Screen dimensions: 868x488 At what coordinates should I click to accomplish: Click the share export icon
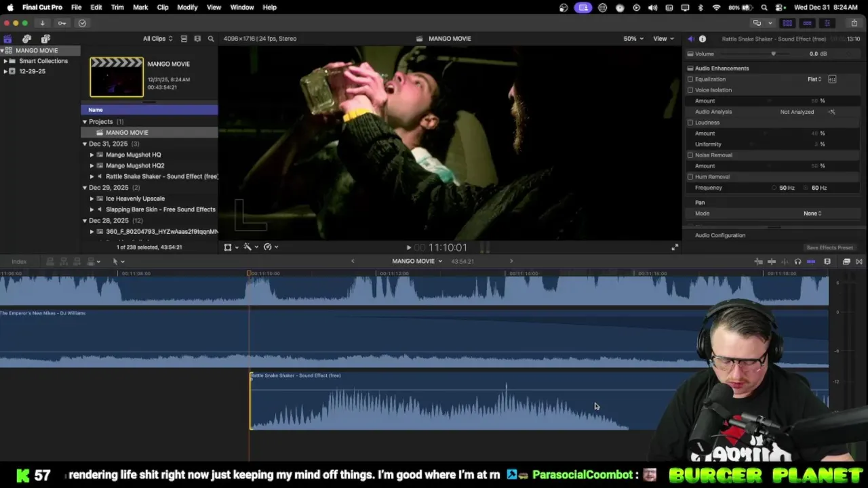(854, 23)
